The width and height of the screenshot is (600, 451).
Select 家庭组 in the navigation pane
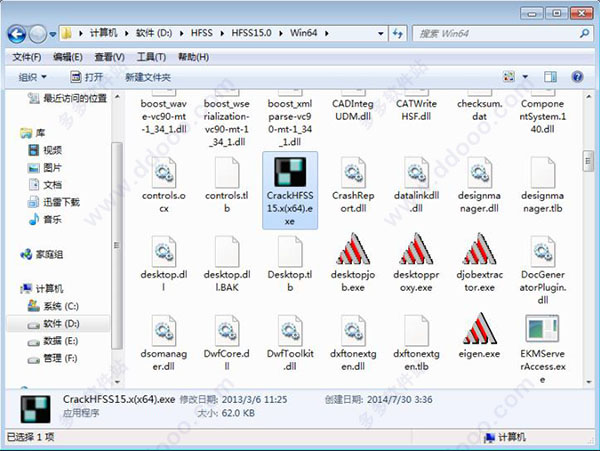41,254
